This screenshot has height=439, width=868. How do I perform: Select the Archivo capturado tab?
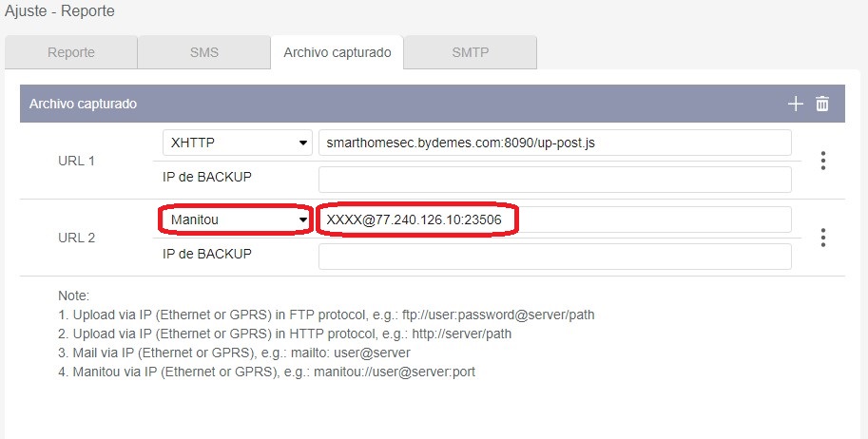(337, 52)
